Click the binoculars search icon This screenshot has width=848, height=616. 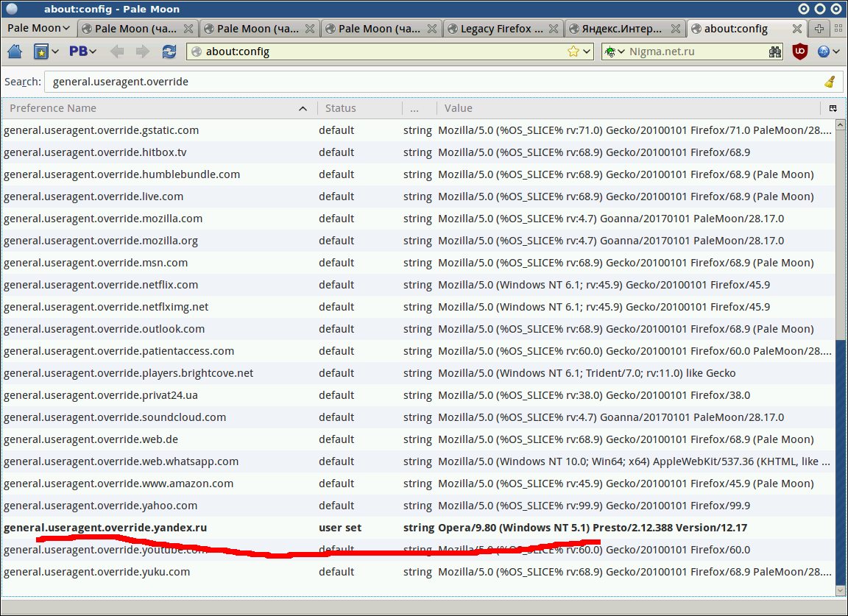[x=775, y=52]
